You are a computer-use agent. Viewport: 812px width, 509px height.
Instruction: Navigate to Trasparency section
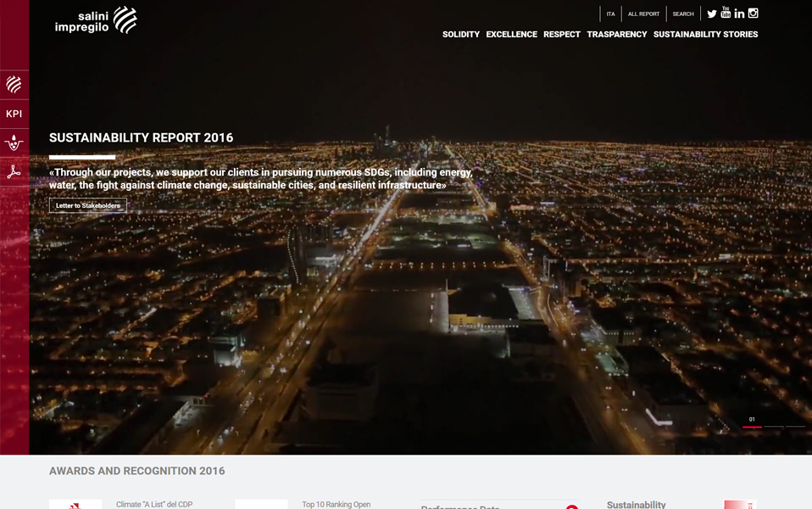click(x=616, y=35)
